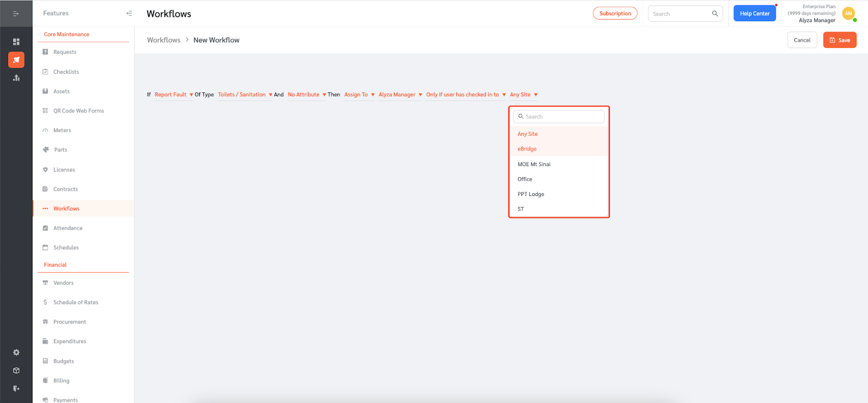Click the Cancel button
The width and height of the screenshot is (868, 403).
tap(802, 40)
